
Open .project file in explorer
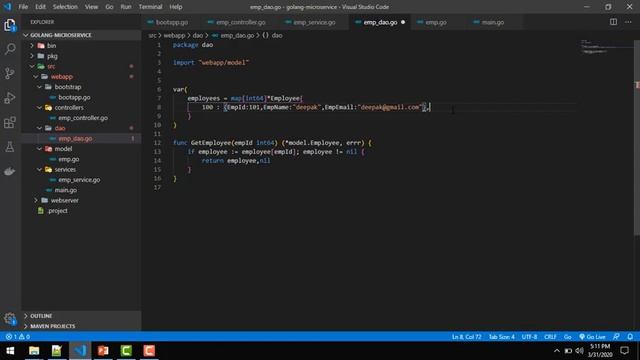57,211
